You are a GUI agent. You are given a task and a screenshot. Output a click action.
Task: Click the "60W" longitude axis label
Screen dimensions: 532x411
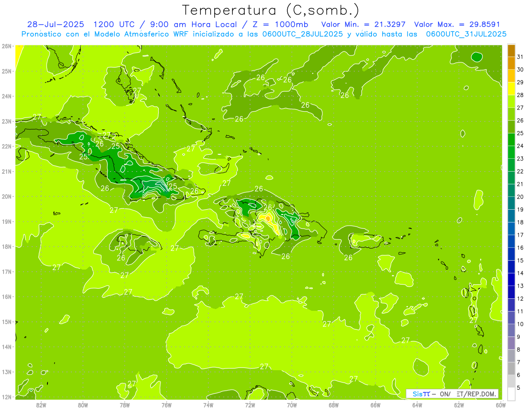click(501, 405)
